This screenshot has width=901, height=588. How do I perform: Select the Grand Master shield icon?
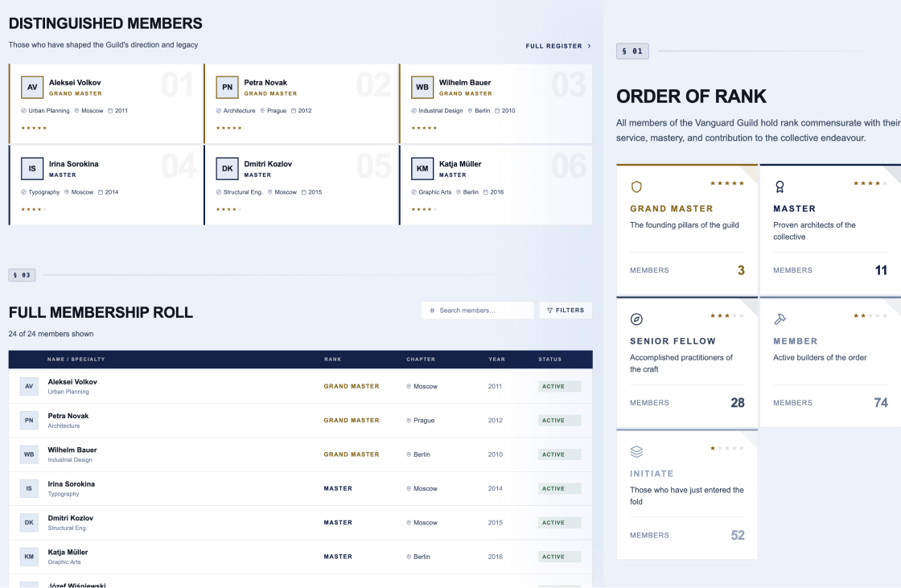click(x=636, y=187)
